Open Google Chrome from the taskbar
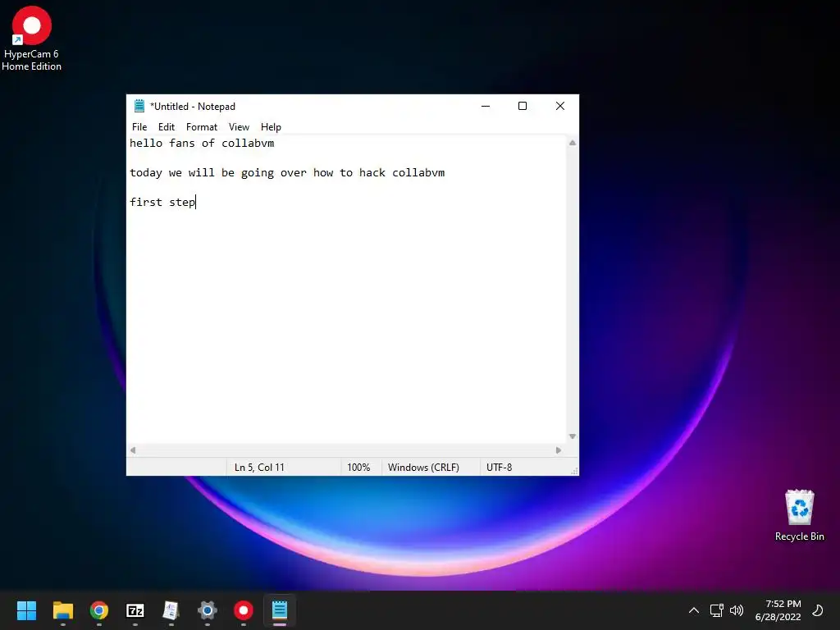The image size is (840, 630). coord(99,610)
